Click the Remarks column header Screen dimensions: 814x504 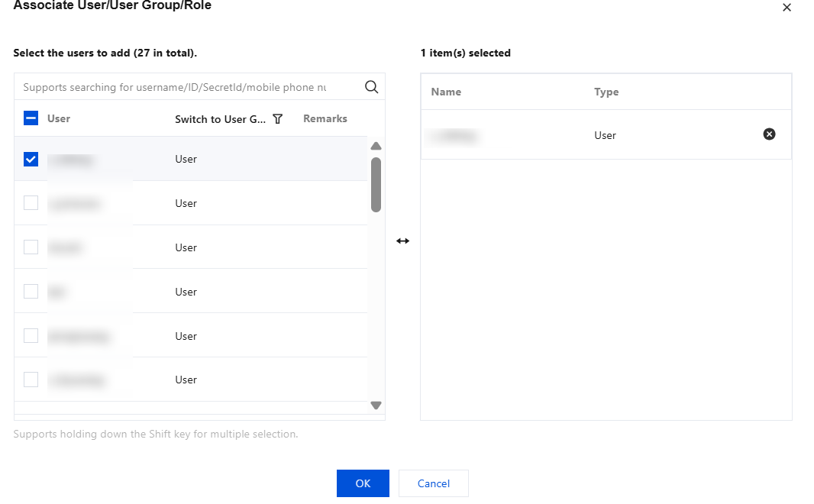[325, 119]
